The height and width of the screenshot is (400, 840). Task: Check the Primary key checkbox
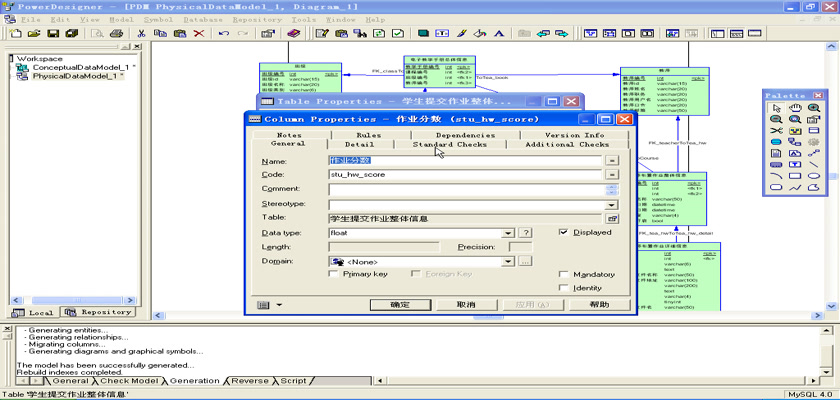(333, 274)
